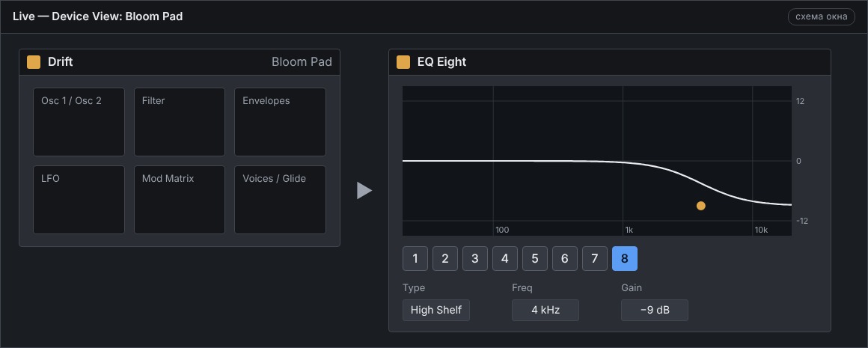Screen dimensions: 868x348
Task: Click the 12 dB scale label
Action: click(801, 101)
